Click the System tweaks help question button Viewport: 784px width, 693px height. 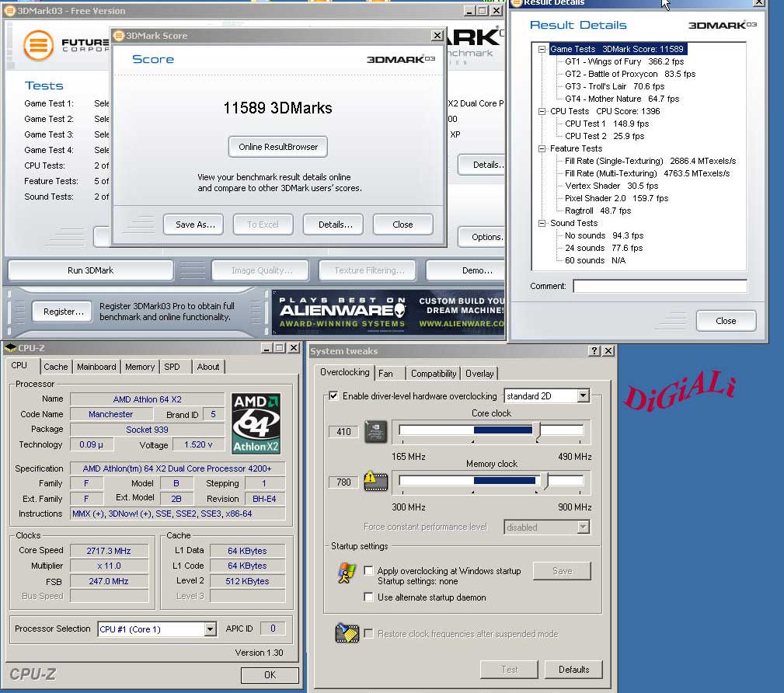(x=594, y=351)
